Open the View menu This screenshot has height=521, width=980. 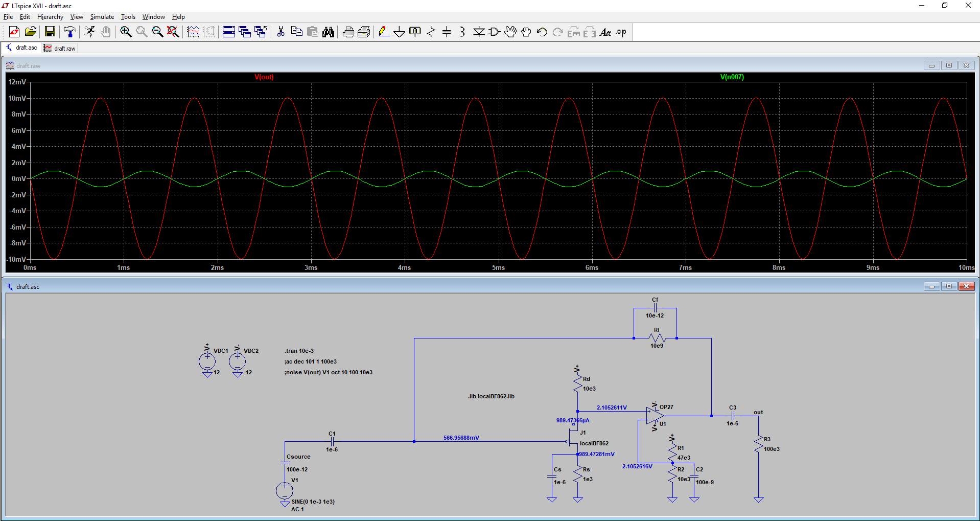[77, 17]
